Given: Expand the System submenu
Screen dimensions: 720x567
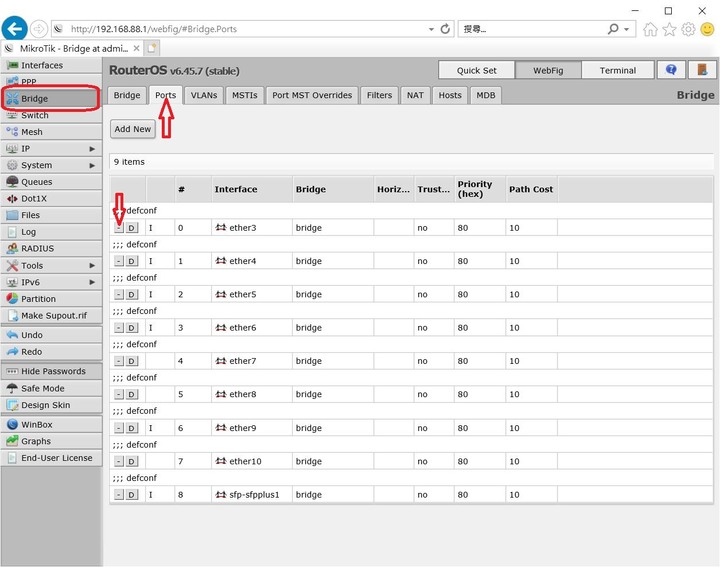Looking at the screenshot, I should [51, 165].
